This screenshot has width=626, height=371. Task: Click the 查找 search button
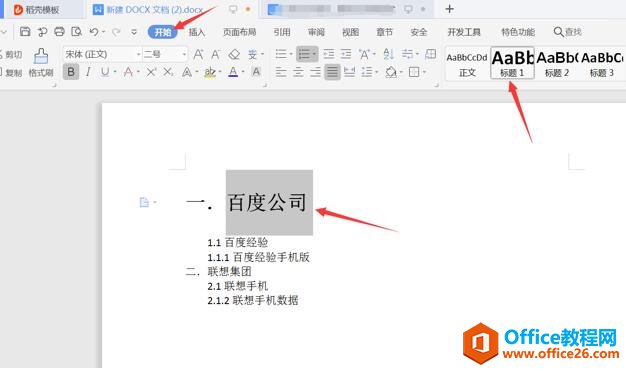[x=568, y=32]
